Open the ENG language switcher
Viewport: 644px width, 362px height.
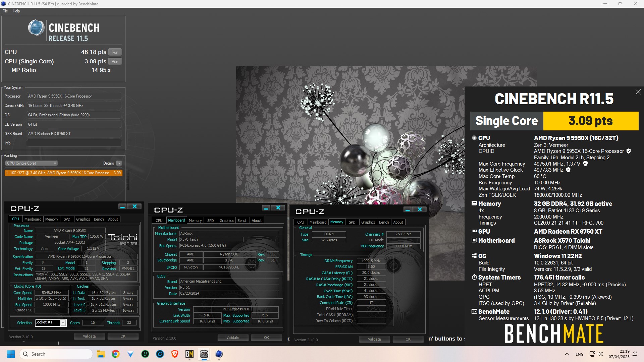tap(579, 354)
